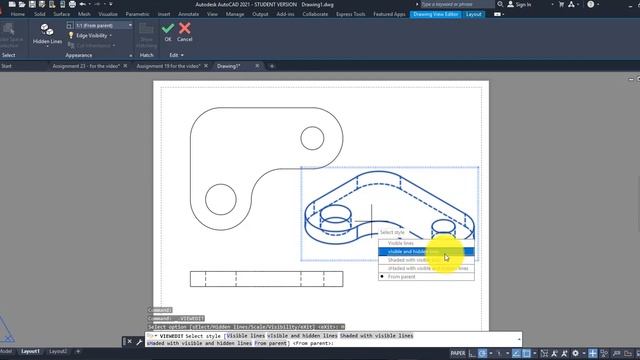Open the quick access toolbar customize dropdown
Viewport: 640px width, 360px height.
[111, 4]
